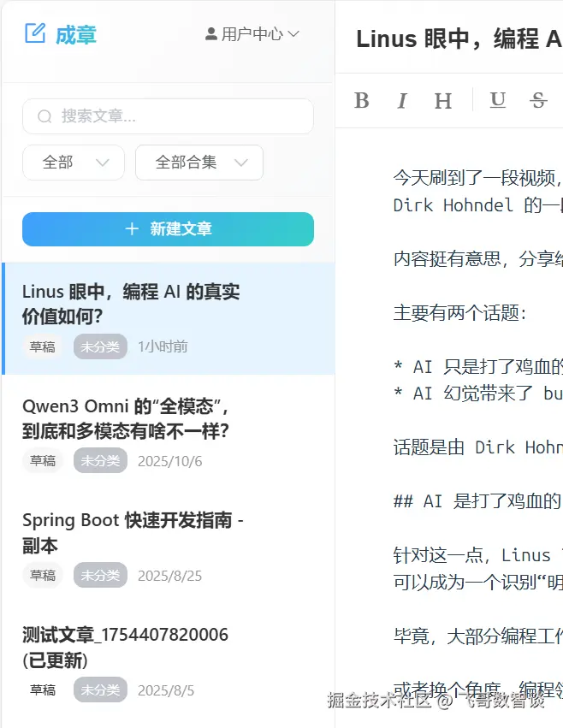The height and width of the screenshot is (728, 563).
Task: Click the user avatar icon beside 用户中心
Action: [x=210, y=34]
